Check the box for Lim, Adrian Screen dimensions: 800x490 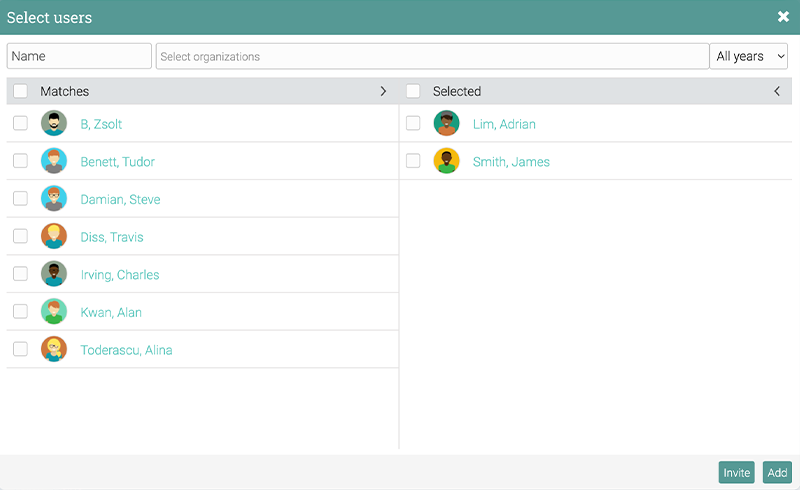pos(413,123)
